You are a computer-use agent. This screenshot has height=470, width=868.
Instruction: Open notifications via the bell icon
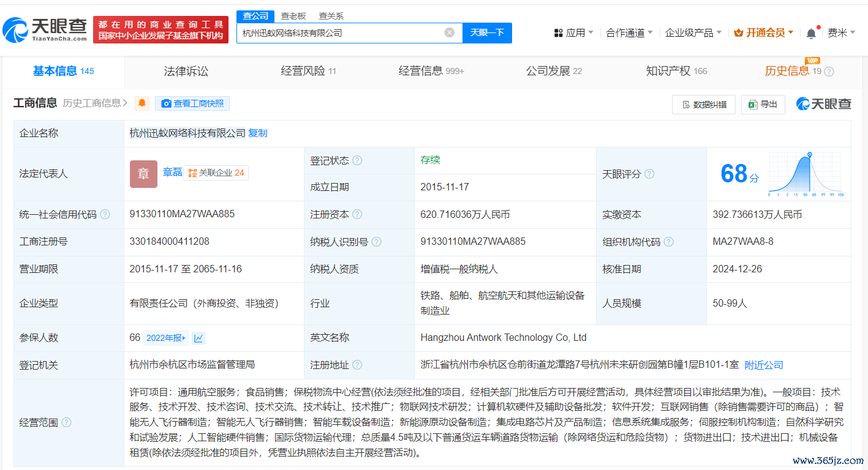click(x=812, y=33)
